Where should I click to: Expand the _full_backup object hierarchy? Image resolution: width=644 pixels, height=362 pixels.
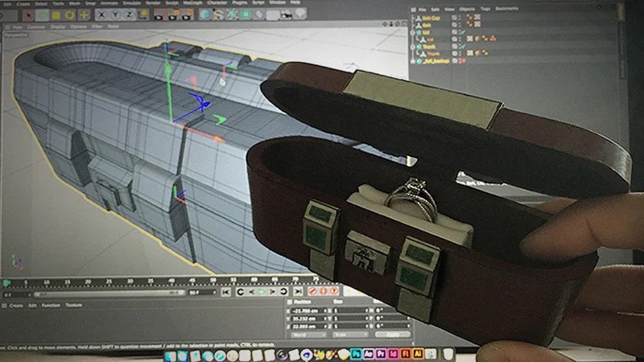(x=413, y=61)
